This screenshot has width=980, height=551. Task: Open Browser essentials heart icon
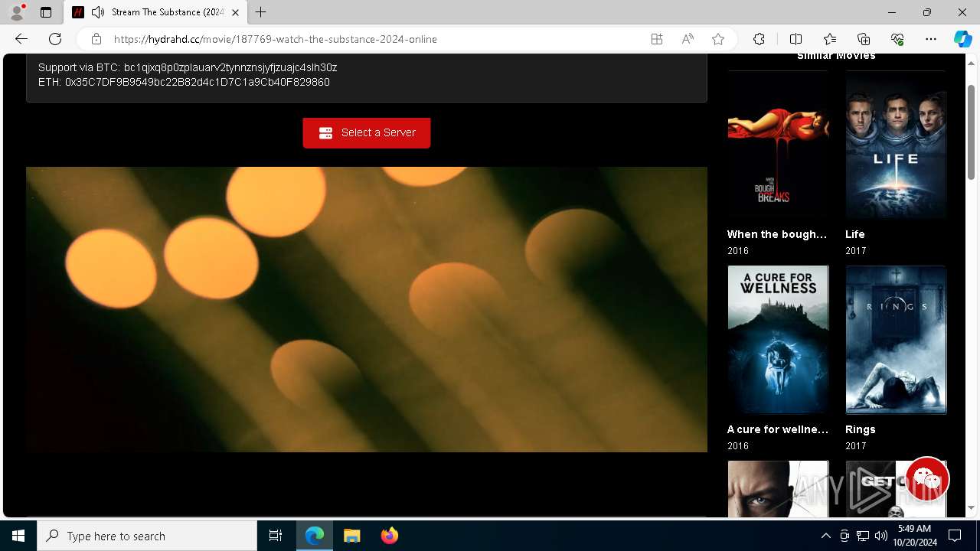point(897,39)
